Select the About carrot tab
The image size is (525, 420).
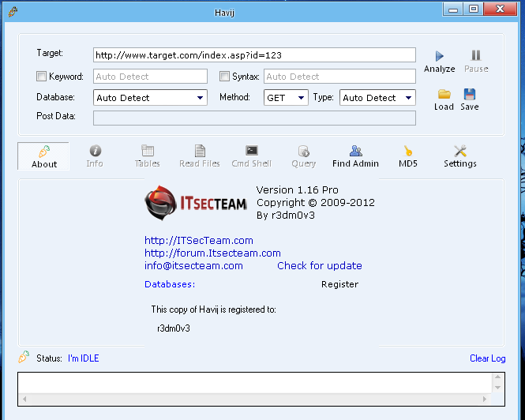(x=43, y=156)
